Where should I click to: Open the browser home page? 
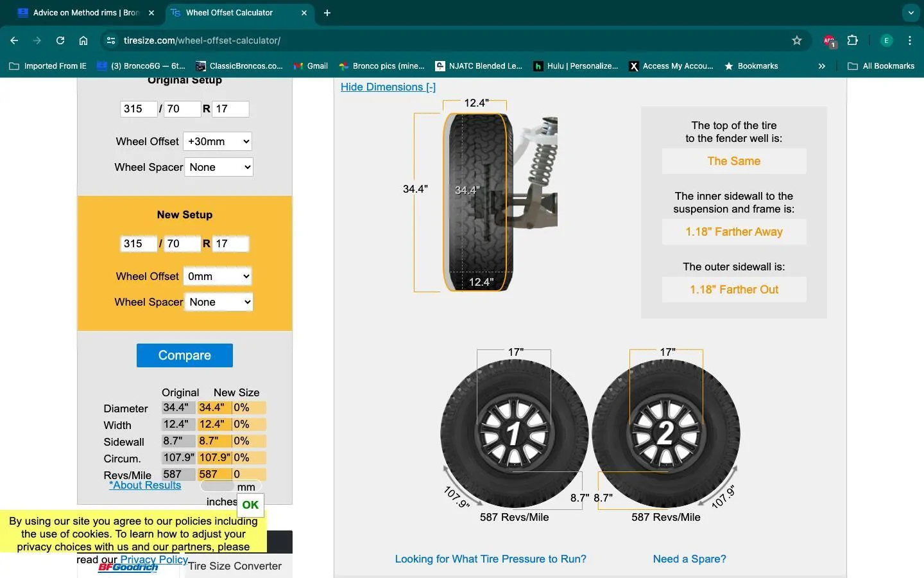(x=83, y=40)
